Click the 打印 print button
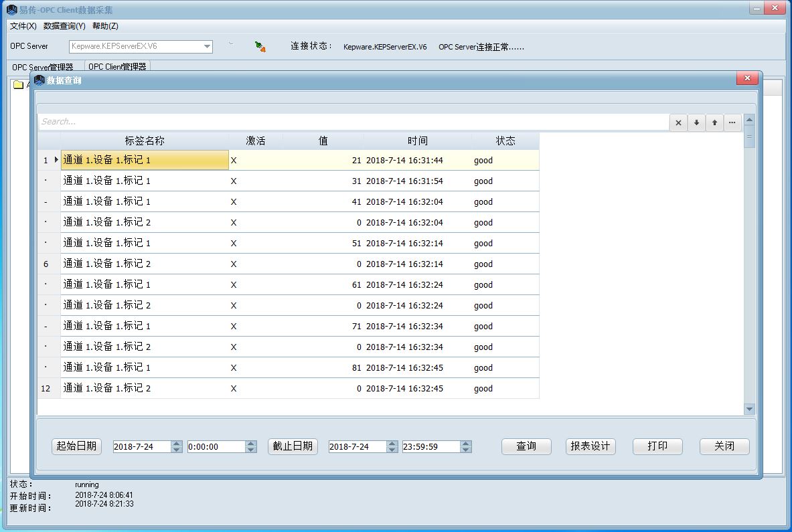The height and width of the screenshot is (532, 792). coord(657,446)
